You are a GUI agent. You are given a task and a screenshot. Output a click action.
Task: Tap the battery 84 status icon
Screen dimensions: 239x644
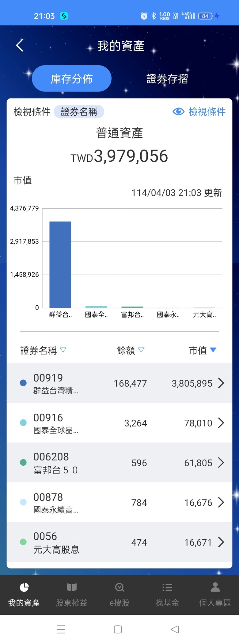pos(206,16)
